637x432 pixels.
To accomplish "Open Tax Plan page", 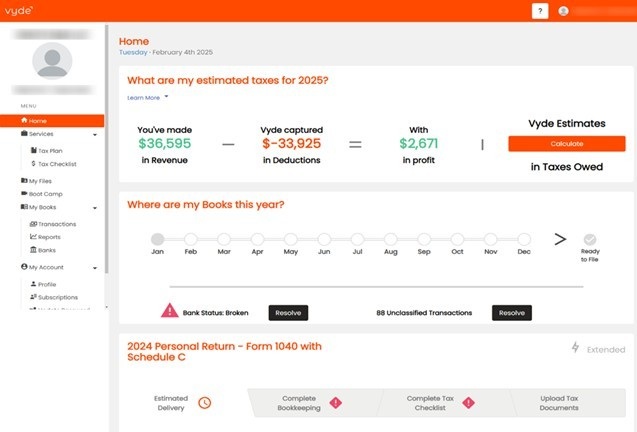I will point(50,151).
